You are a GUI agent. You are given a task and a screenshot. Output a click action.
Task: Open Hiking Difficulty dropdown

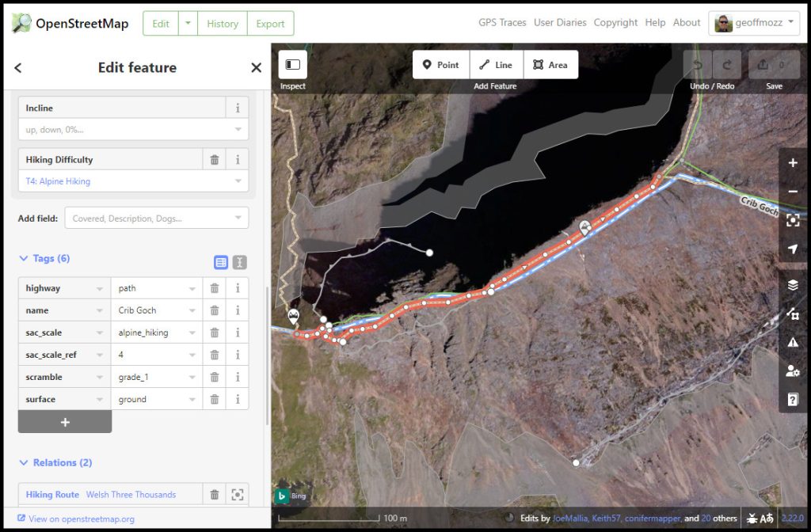tap(238, 181)
